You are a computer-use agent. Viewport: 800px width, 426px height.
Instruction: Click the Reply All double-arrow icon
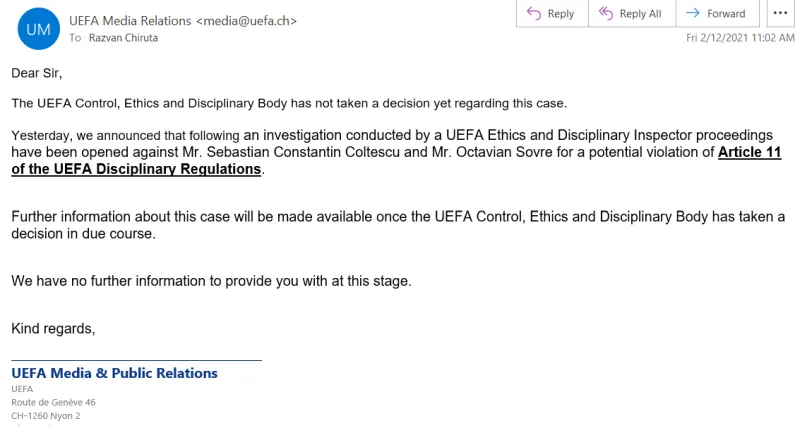pos(604,13)
